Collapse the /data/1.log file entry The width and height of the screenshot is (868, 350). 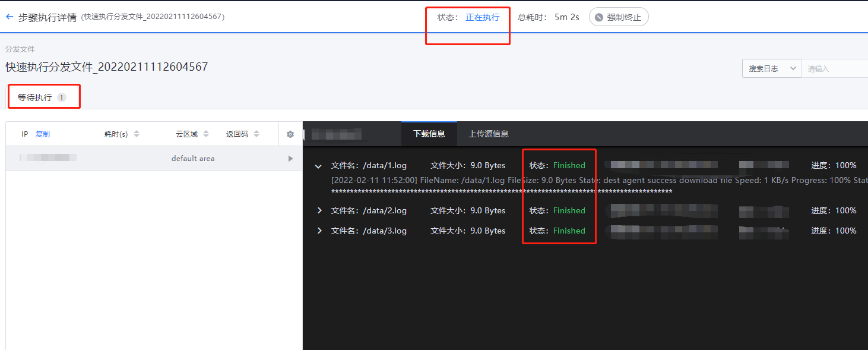click(x=318, y=166)
